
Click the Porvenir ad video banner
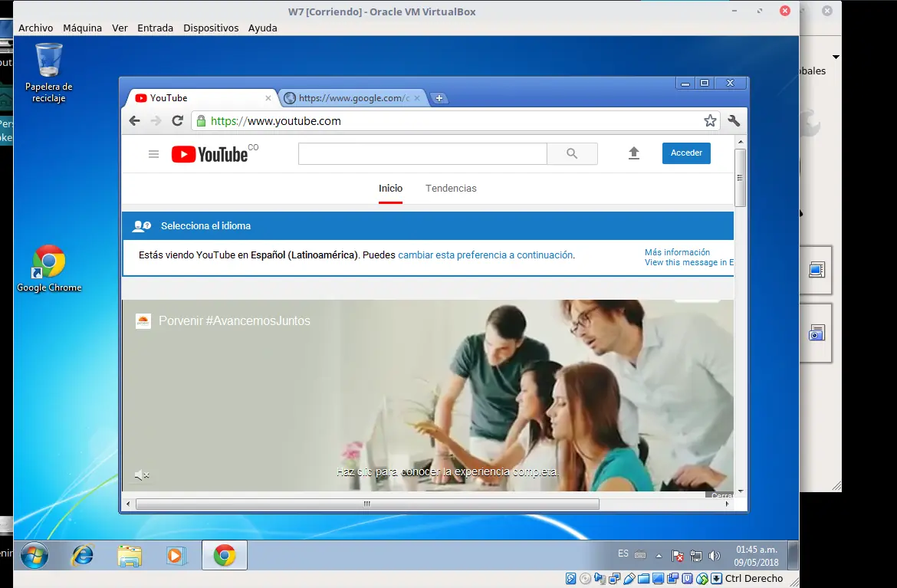click(428, 396)
